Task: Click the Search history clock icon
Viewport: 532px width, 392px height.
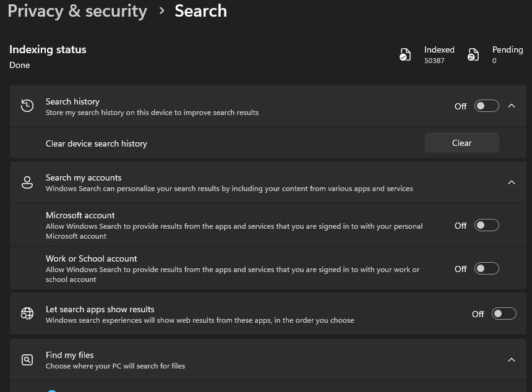Action: click(x=27, y=106)
